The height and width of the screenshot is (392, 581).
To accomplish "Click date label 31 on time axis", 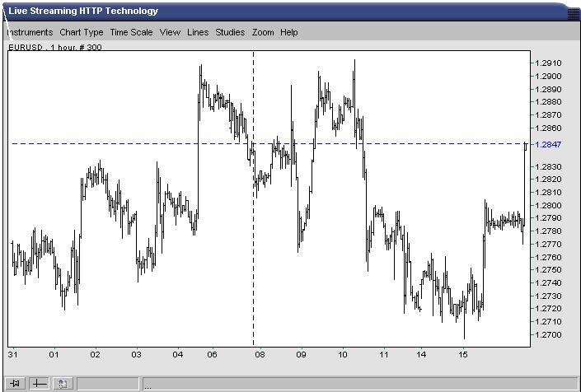I will 12,355.
